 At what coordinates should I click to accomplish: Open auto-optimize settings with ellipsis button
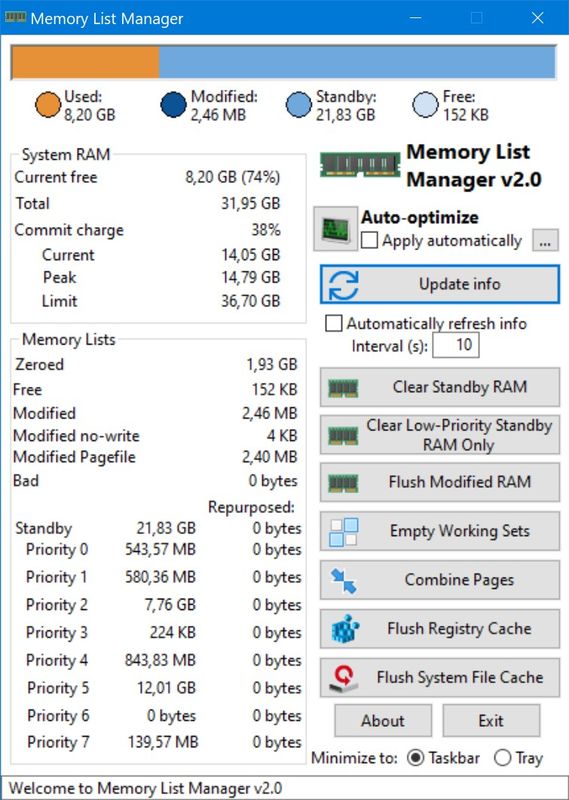click(x=545, y=240)
